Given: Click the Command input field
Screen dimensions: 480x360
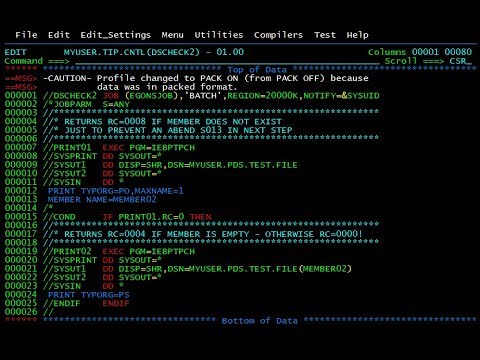Looking at the screenshot, I should coord(227,61).
